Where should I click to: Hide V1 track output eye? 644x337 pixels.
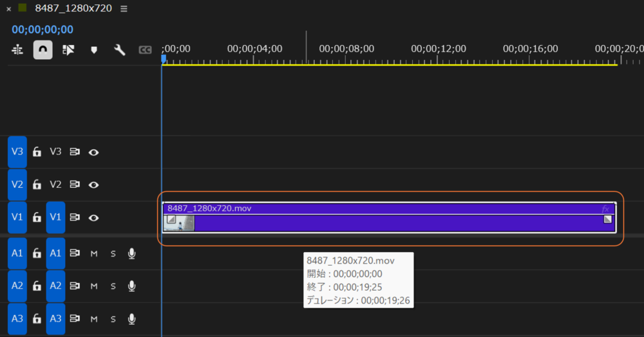pos(93,217)
